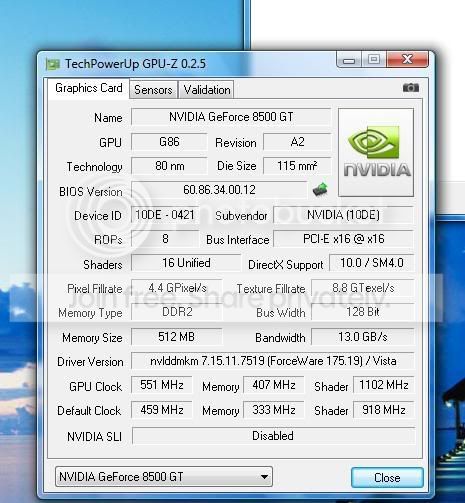This screenshot has width=465, height=503.
Task: Click the Memory Size 512 MB field
Action: pos(176,337)
